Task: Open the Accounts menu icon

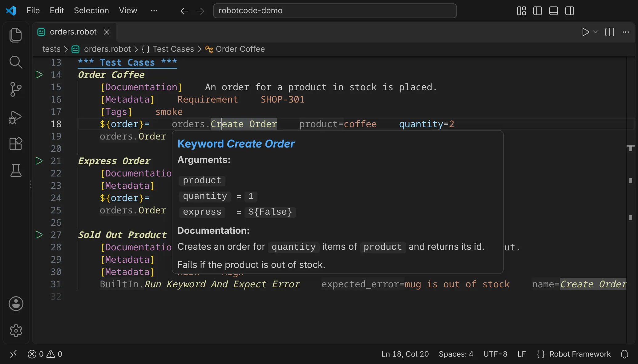Action: tap(16, 304)
